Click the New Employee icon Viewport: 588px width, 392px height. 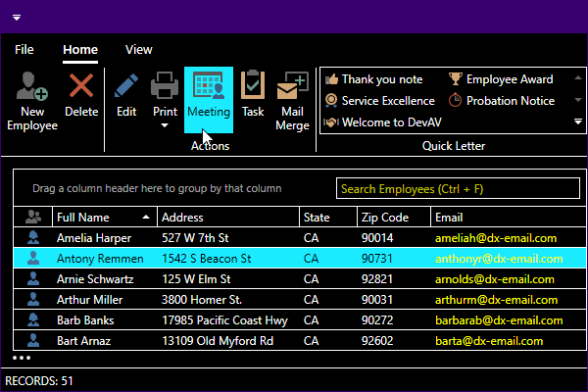coord(32,88)
